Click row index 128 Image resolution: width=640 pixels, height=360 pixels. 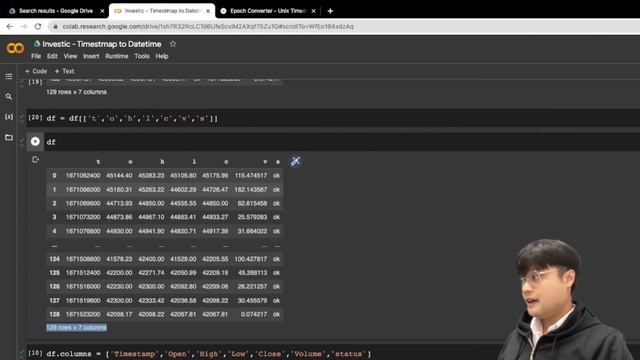(54, 314)
